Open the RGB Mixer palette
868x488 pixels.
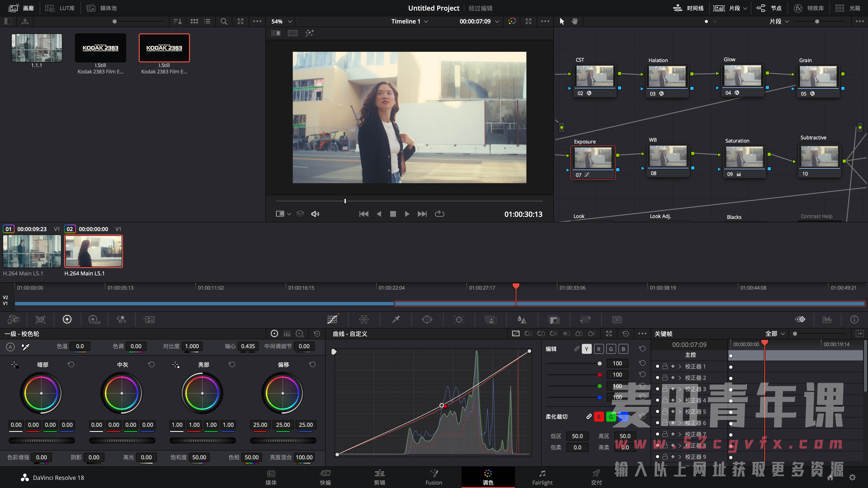coord(121,319)
